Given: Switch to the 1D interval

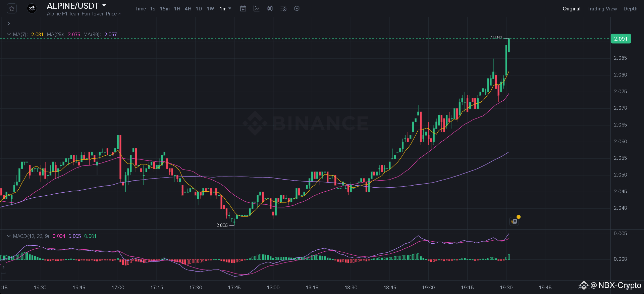Looking at the screenshot, I should pyautogui.click(x=199, y=9).
